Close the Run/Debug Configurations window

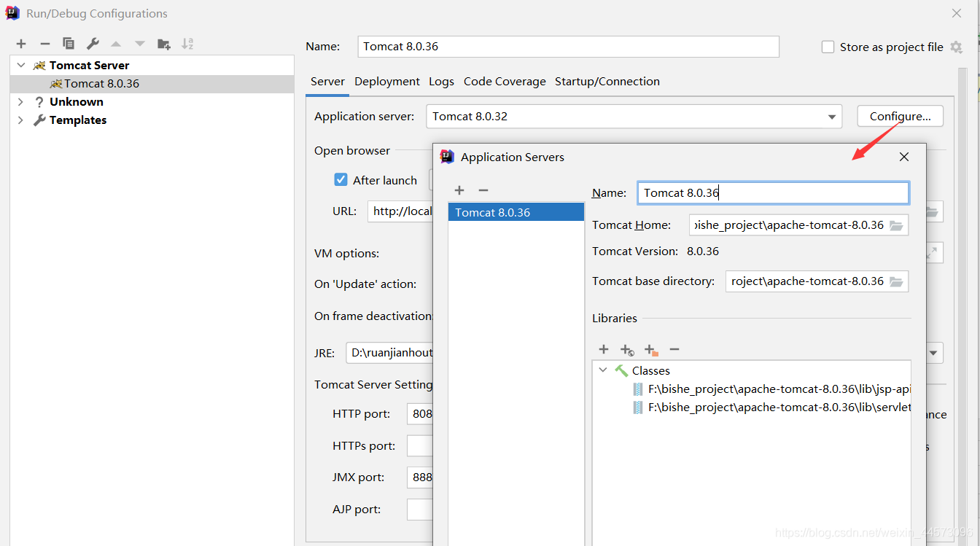(x=957, y=13)
